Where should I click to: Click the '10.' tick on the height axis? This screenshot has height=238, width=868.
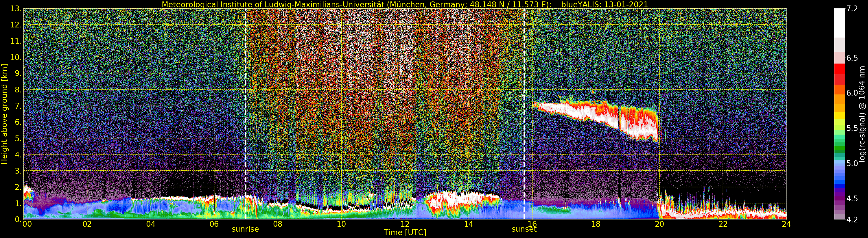point(16,57)
